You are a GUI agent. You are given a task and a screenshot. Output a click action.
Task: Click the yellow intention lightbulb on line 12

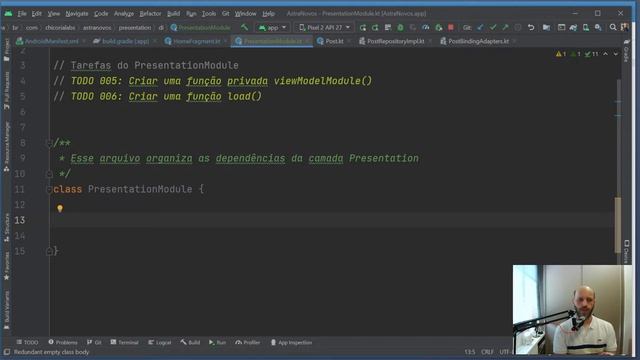(x=60, y=209)
